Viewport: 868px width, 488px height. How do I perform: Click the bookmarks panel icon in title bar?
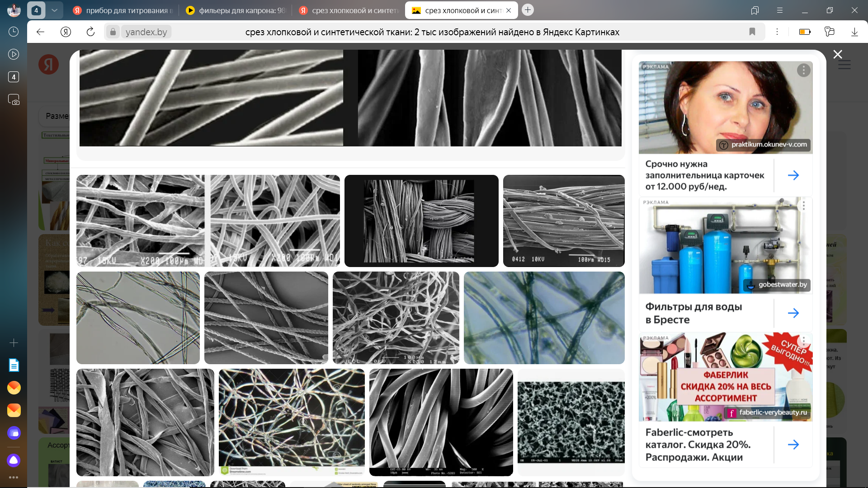coord(755,10)
